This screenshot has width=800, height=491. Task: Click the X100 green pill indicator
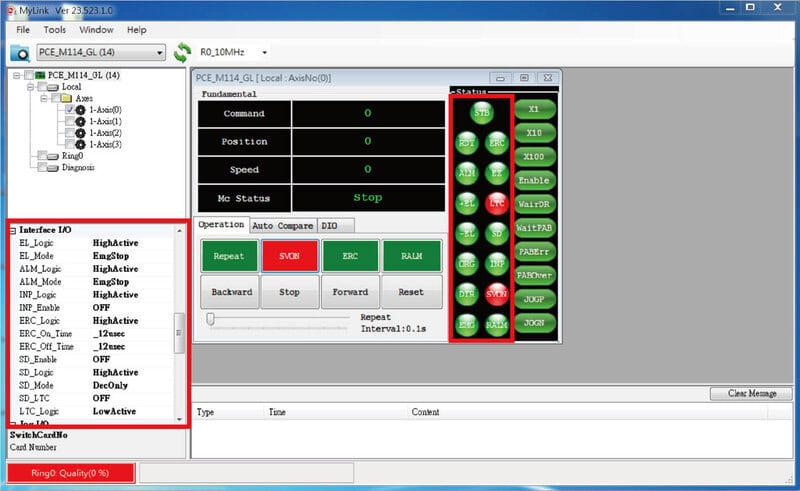(534, 157)
